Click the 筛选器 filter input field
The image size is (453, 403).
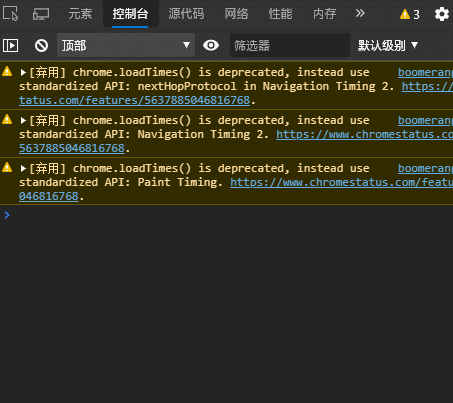tap(290, 45)
